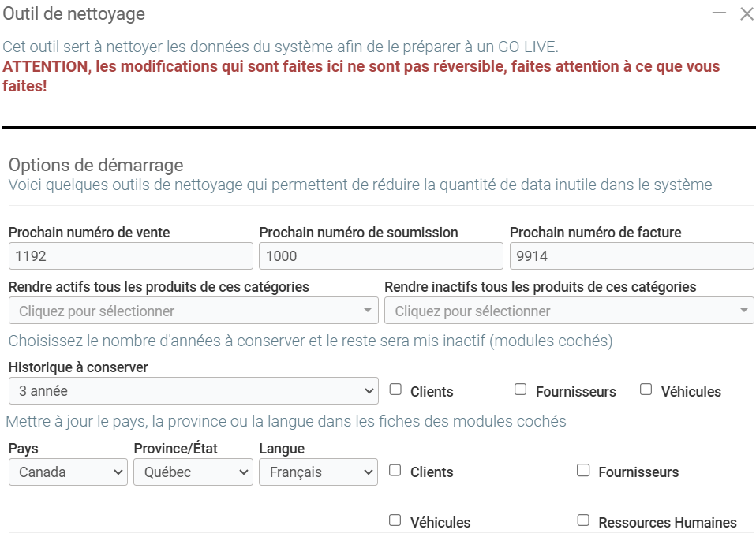Click the Options de démarrage heading
This screenshot has width=756, height=537.
pyautogui.click(x=95, y=165)
